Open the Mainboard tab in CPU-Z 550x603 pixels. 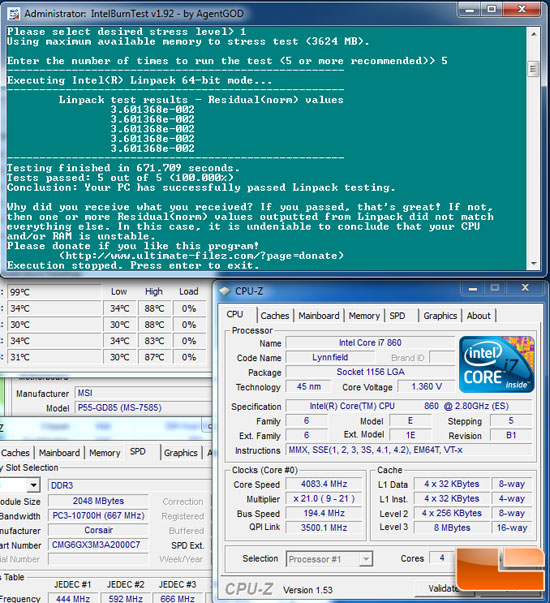319,316
